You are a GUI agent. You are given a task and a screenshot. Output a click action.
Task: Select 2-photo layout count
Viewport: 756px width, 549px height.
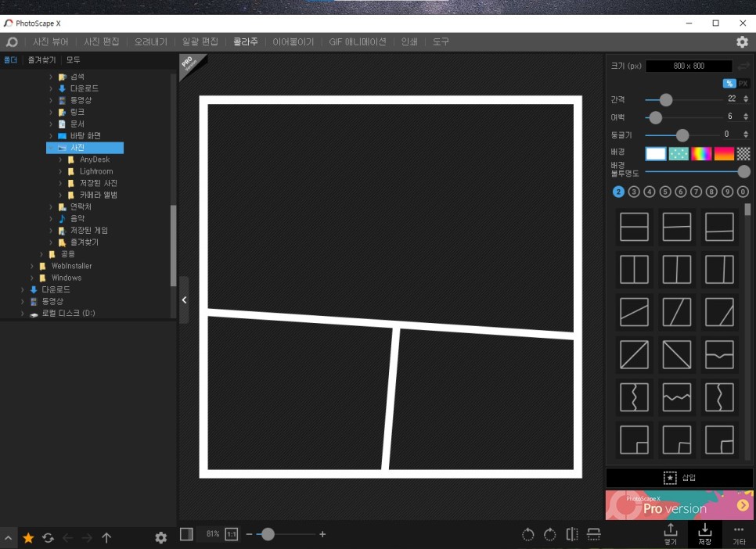click(x=618, y=192)
